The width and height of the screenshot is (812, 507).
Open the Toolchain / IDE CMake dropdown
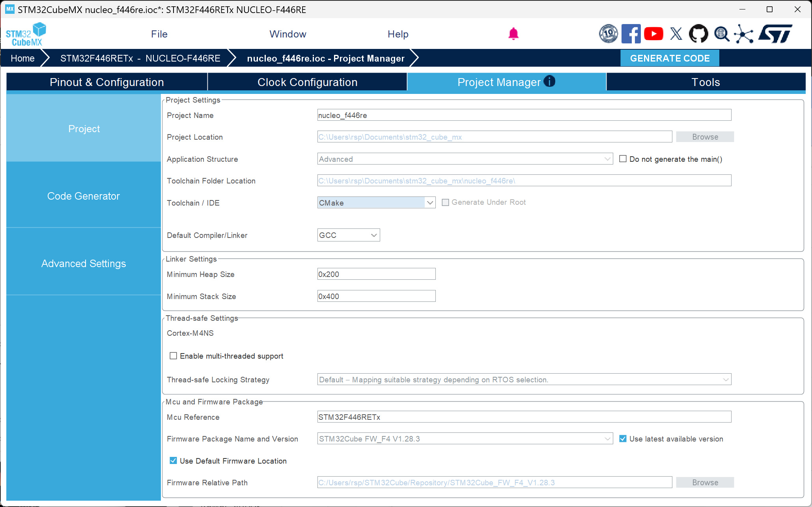tap(430, 203)
